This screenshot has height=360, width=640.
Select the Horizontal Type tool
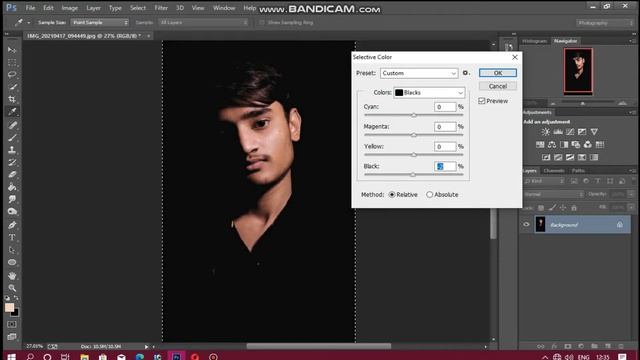tap(12, 237)
